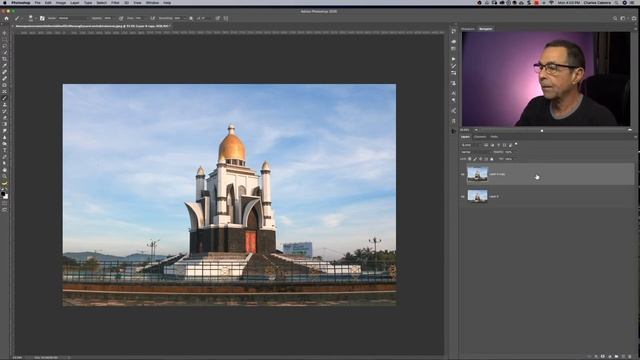The image size is (640, 360).
Task: Select the Zoom tool
Action: point(4,176)
